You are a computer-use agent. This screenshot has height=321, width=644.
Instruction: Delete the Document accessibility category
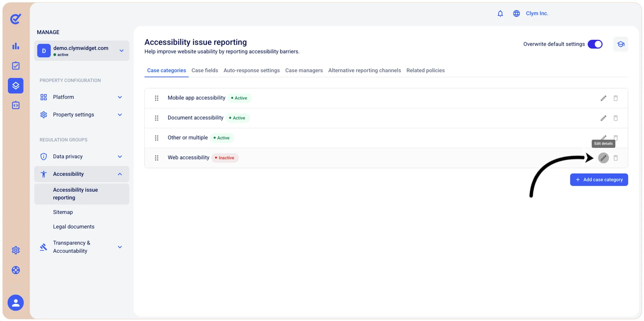(615, 118)
